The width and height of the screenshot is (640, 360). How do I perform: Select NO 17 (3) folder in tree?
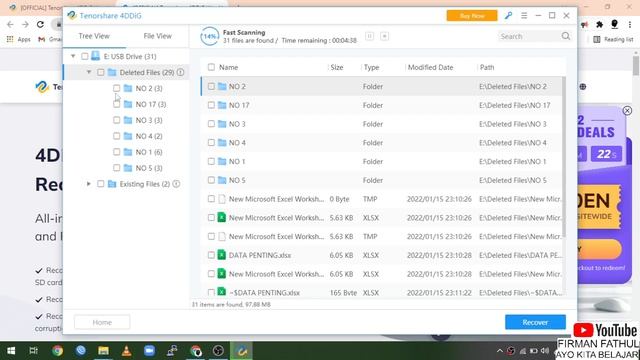151,104
